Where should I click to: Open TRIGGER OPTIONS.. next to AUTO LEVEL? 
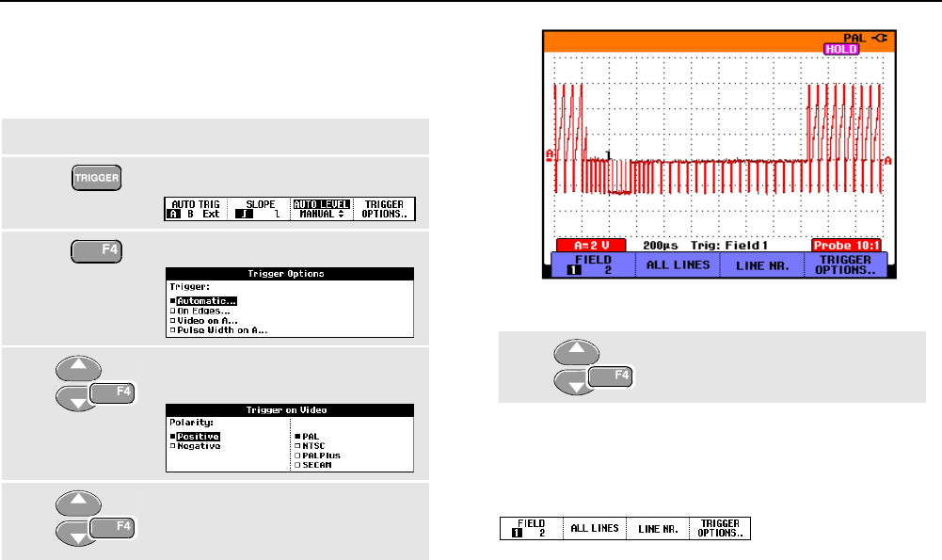point(385,209)
